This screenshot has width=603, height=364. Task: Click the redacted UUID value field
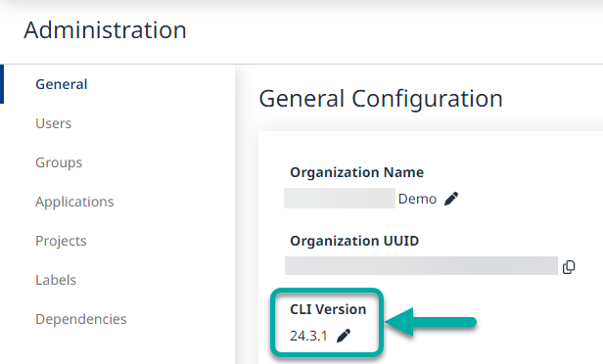point(421,265)
